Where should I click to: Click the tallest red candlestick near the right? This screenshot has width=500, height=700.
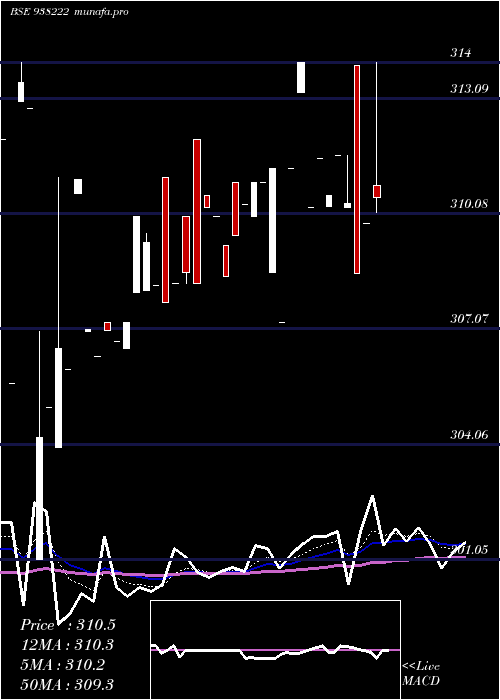(357, 169)
